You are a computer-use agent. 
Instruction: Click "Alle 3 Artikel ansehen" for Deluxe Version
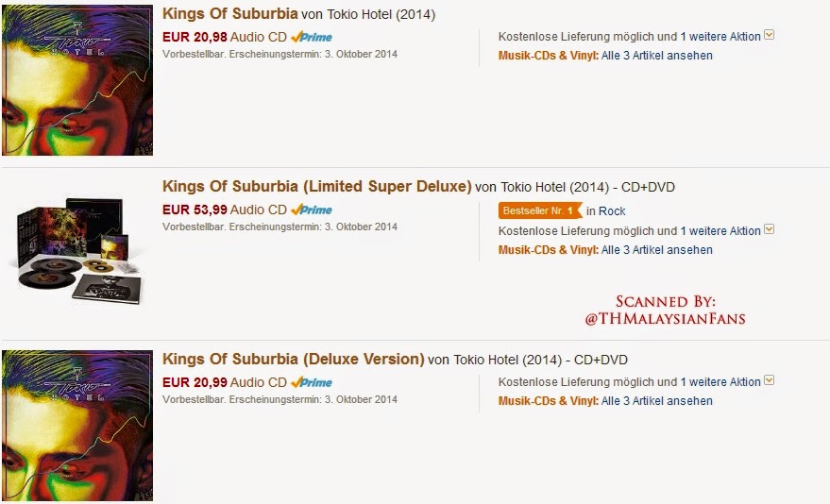(656, 401)
